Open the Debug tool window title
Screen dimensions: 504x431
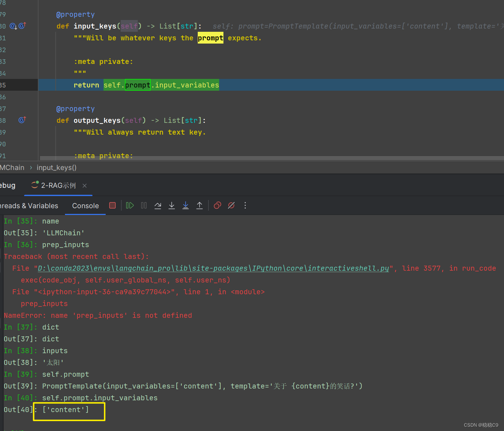coord(7,185)
